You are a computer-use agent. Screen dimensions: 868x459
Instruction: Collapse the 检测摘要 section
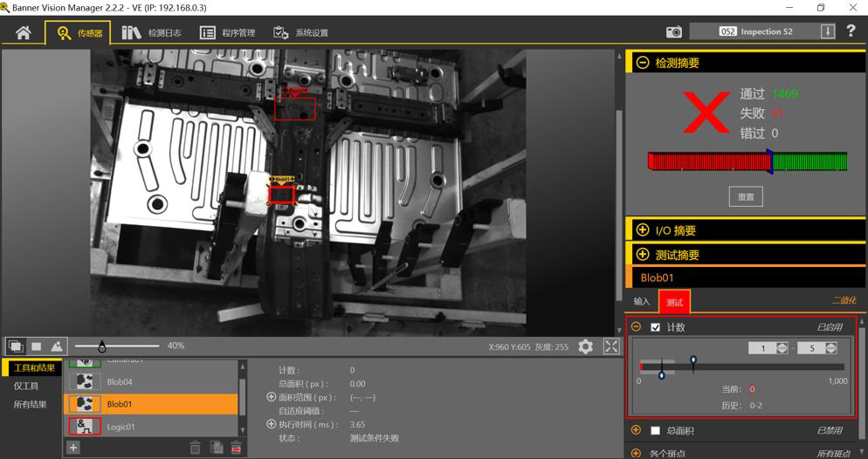[643, 63]
